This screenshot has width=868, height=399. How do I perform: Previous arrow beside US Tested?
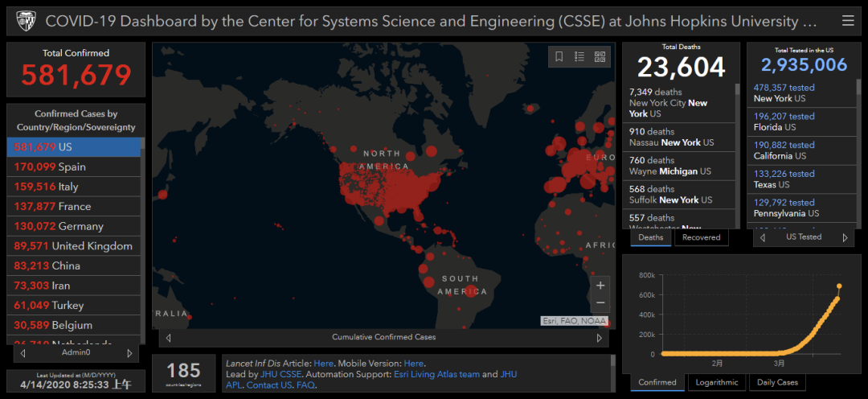pyautogui.click(x=762, y=238)
